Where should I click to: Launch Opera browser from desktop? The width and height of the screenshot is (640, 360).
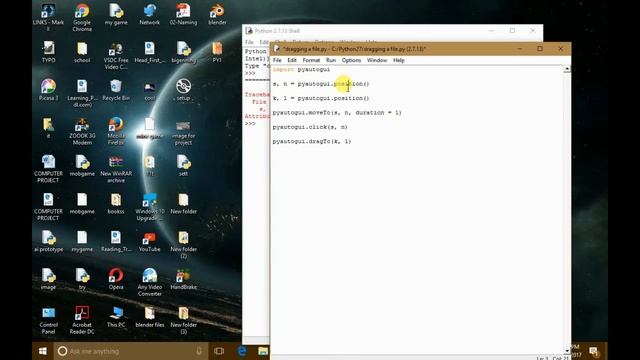click(116, 279)
